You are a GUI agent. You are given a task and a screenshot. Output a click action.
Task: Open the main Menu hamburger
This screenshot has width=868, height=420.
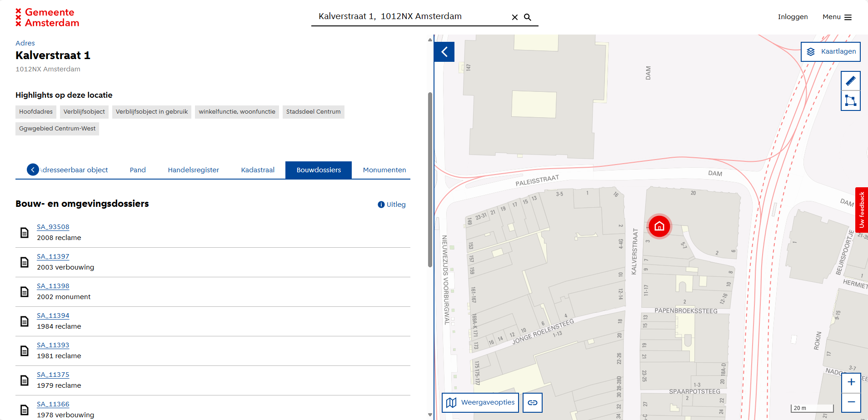(x=837, y=17)
